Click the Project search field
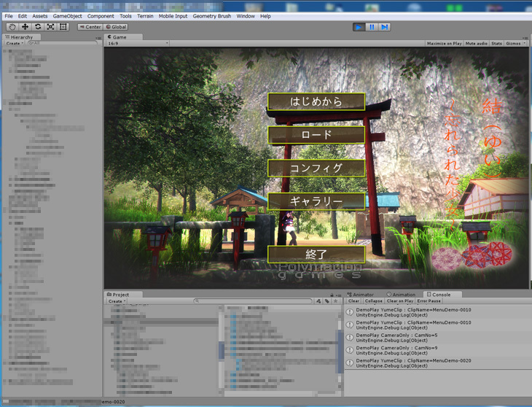532x407 pixels. tap(253, 301)
